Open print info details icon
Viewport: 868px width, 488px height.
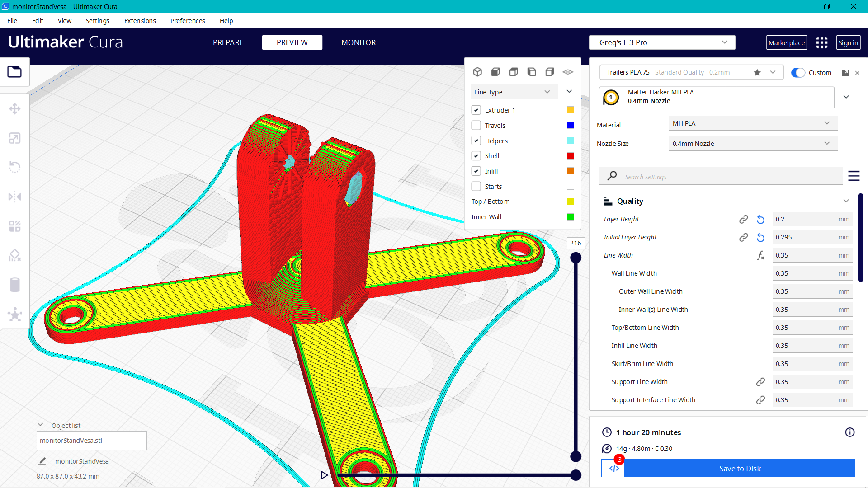pyautogui.click(x=849, y=432)
